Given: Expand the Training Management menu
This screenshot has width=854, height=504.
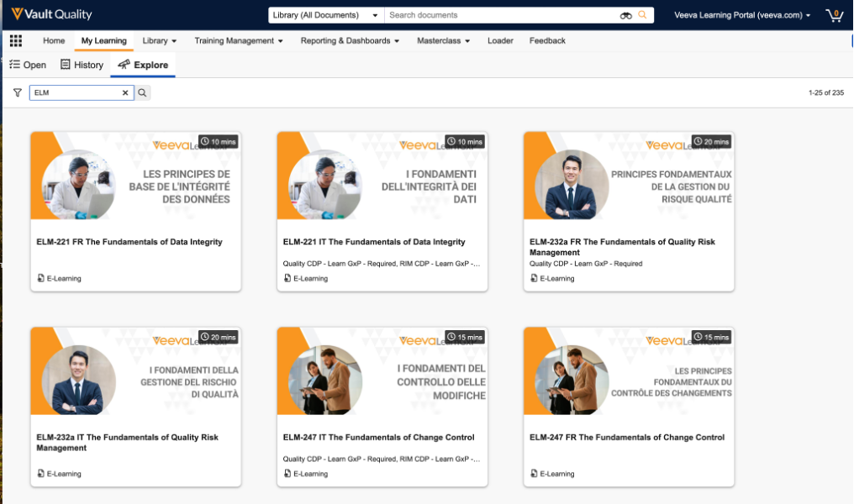Looking at the screenshot, I should click(x=239, y=40).
